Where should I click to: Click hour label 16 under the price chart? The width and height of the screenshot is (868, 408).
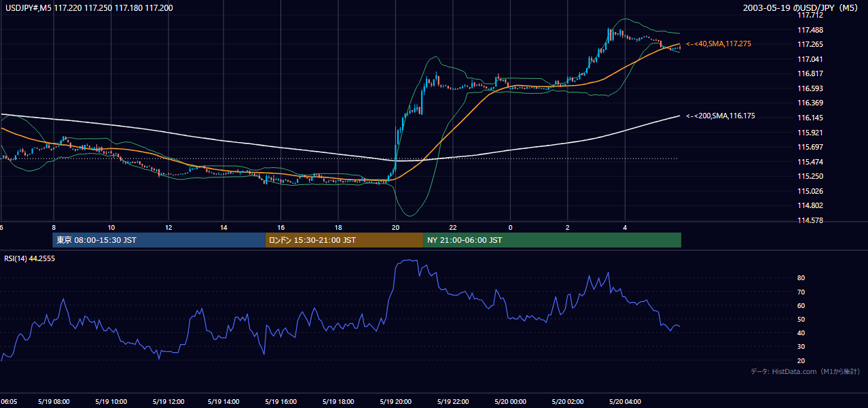281,227
